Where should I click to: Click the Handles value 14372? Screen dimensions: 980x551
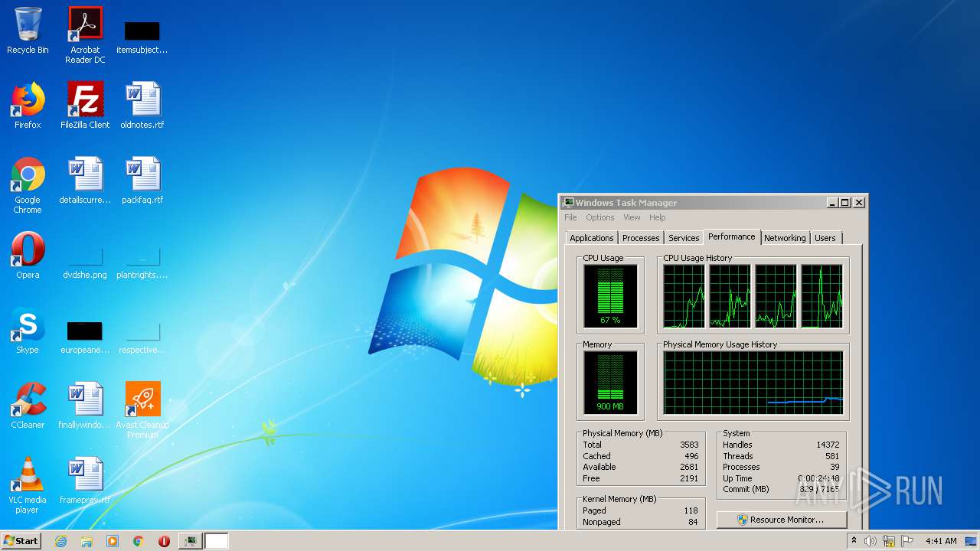[x=828, y=445]
